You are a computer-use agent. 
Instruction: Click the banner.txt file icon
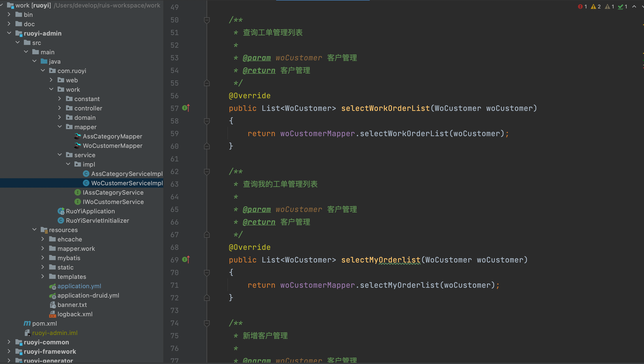52,305
